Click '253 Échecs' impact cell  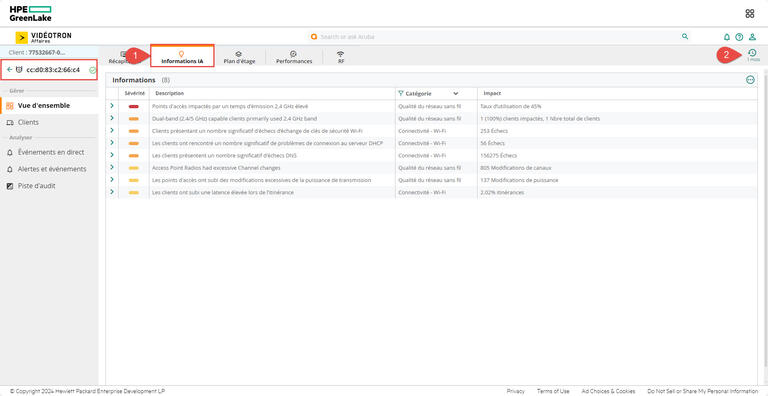[494, 131]
